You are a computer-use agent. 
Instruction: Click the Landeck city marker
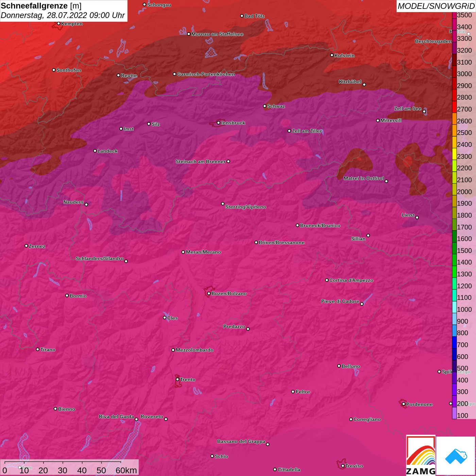point(95,151)
